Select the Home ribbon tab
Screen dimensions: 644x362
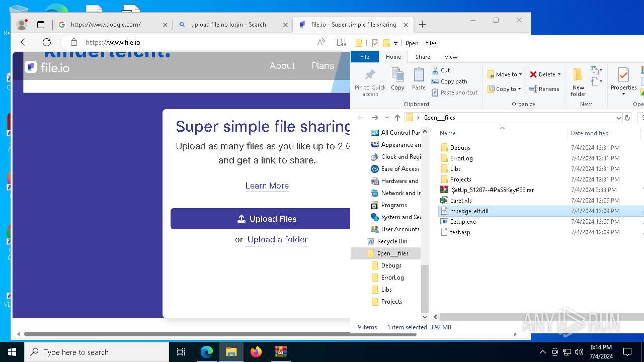(x=393, y=57)
